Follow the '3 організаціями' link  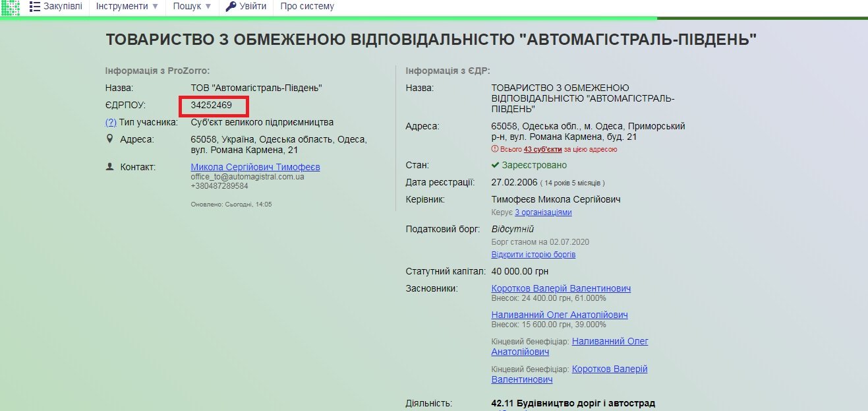point(543,212)
